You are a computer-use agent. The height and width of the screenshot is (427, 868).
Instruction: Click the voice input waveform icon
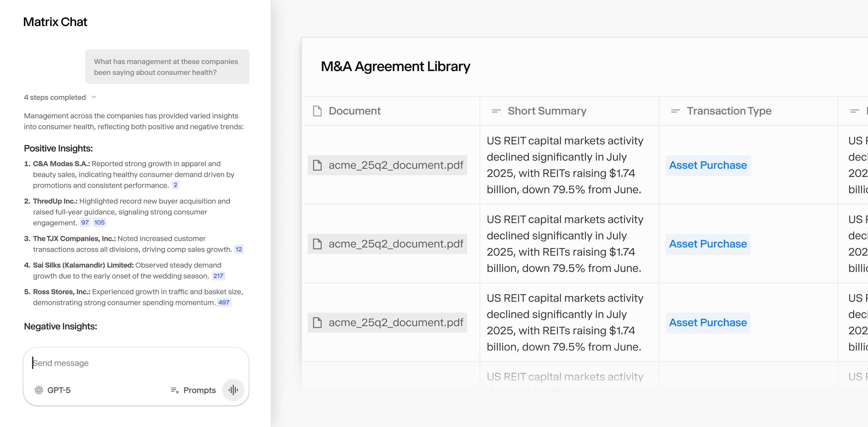tap(233, 390)
